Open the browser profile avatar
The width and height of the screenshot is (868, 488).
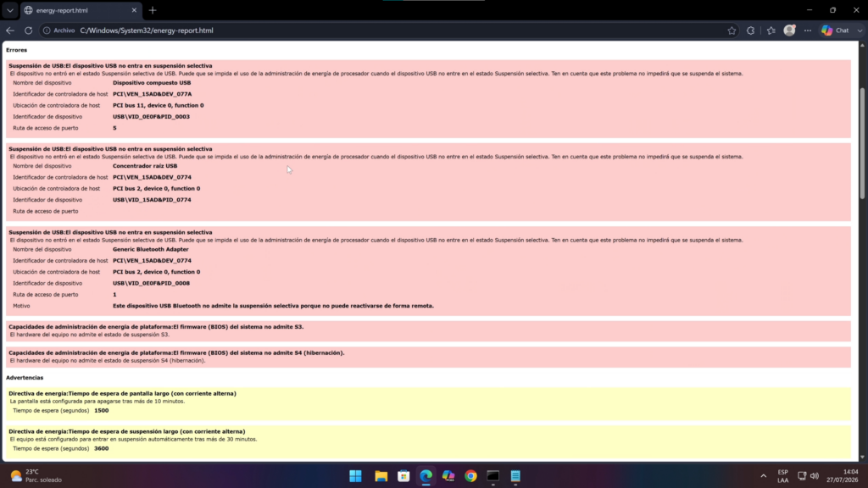789,30
